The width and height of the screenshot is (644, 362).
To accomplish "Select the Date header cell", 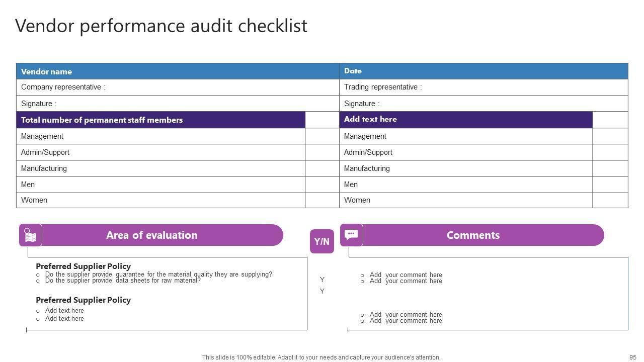I will point(484,71).
